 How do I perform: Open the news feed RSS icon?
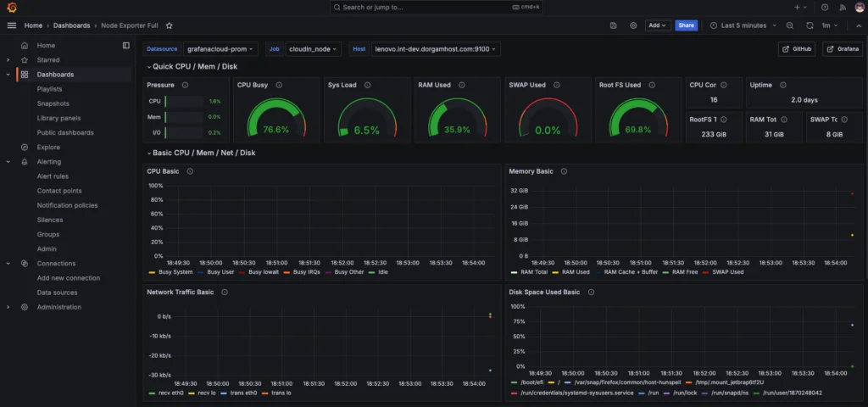[842, 8]
